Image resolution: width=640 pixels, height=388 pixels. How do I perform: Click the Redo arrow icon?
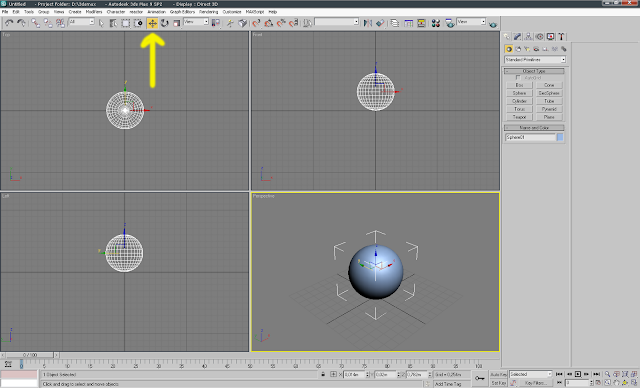(x=21, y=23)
